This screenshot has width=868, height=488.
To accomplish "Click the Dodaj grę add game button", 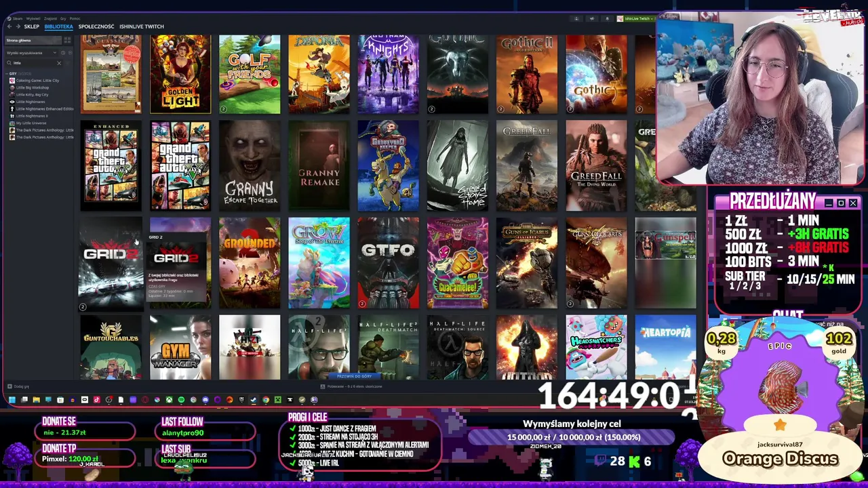I will pyautogui.click(x=18, y=386).
